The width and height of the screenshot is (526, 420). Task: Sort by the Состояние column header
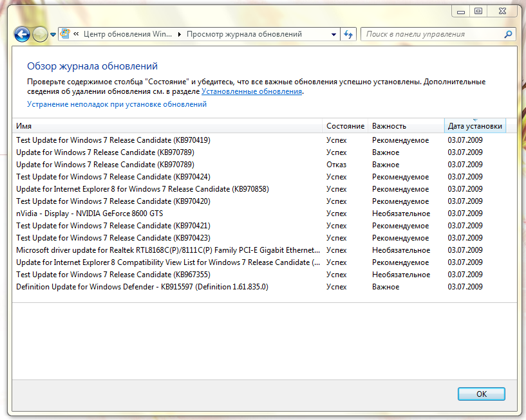pyautogui.click(x=345, y=126)
